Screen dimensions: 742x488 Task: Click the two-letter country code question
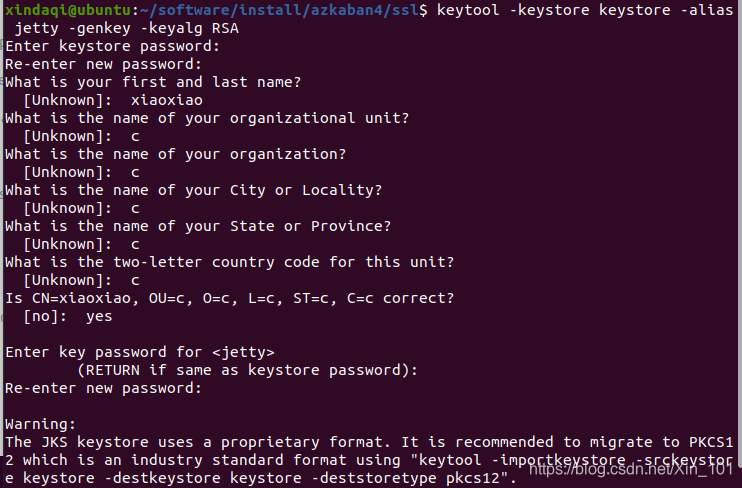click(x=230, y=262)
